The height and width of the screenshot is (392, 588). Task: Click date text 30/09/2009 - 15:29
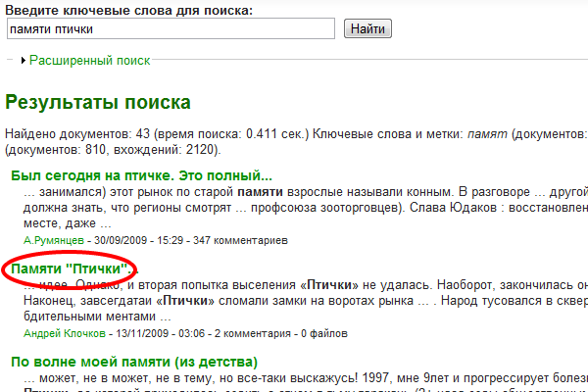tap(138, 240)
